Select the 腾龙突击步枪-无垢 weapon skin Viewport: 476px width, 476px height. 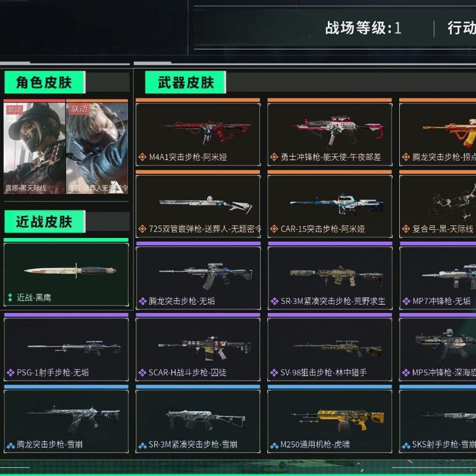pyautogui.click(x=198, y=278)
